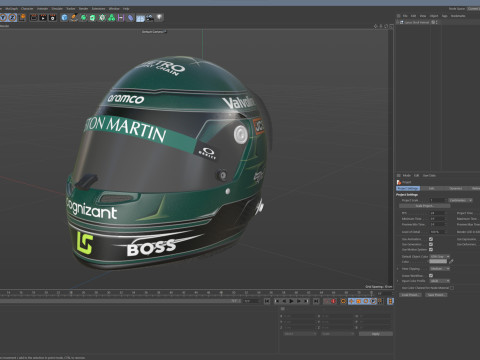Toggle the coordinate system icon
The width and height of the screenshot is (480, 360).
click(x=22, y=17)
